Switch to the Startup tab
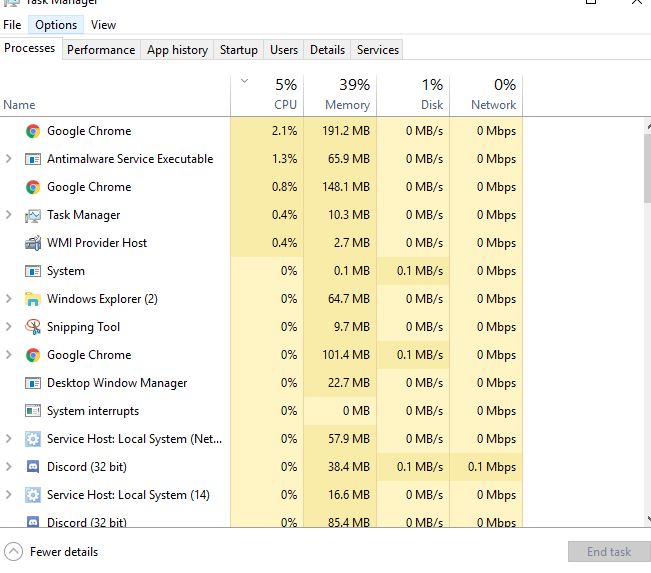The height and width of the screenshot is (573, 651). coord(239,50)
